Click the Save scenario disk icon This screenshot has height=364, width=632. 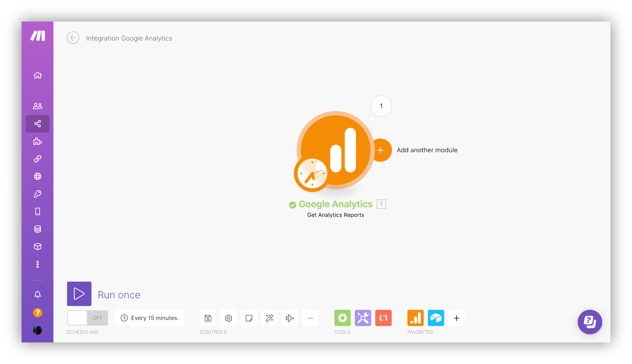click(x=208, y=318)
